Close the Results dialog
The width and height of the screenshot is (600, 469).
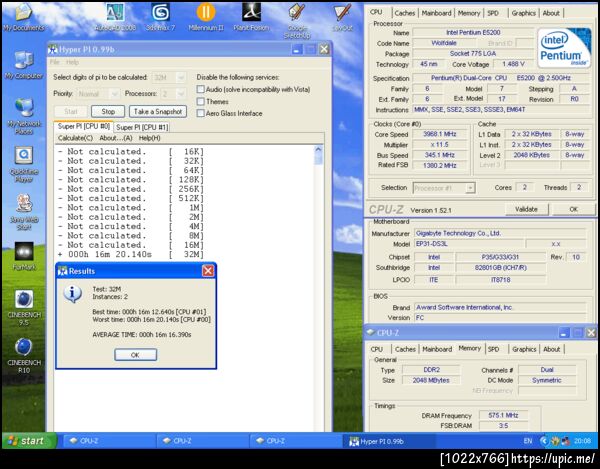pos(208,271)
